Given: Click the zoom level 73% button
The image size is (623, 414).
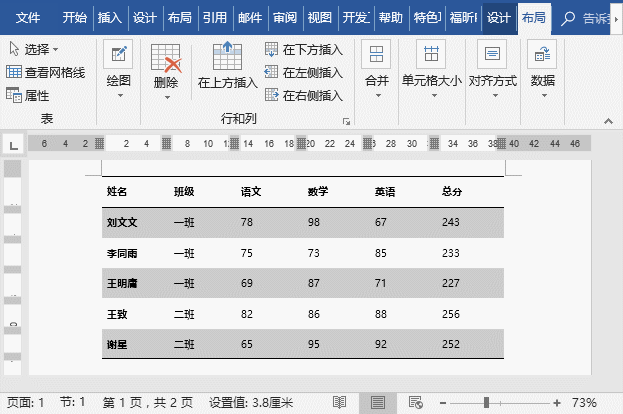Looking at the screenshot, I should [584, 403].
